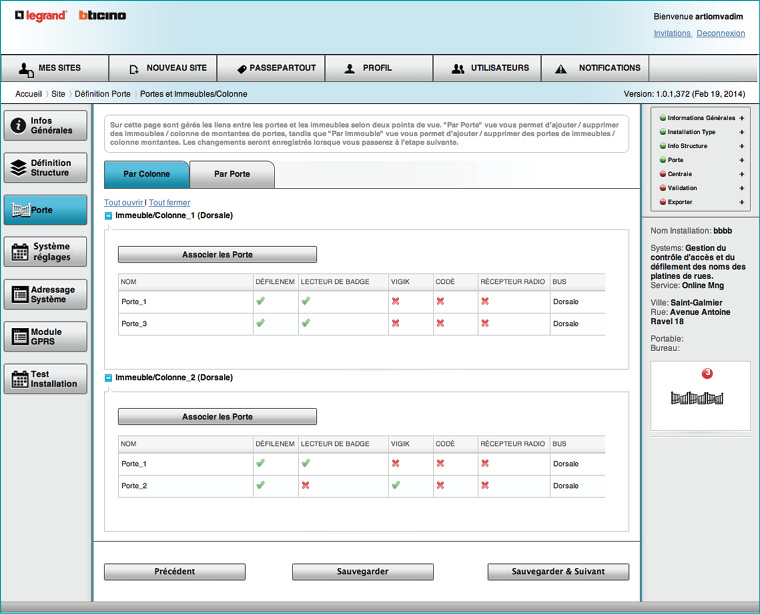Click the Legrand logo
Viewport: 760px width, 614px height.
(41, 15)
